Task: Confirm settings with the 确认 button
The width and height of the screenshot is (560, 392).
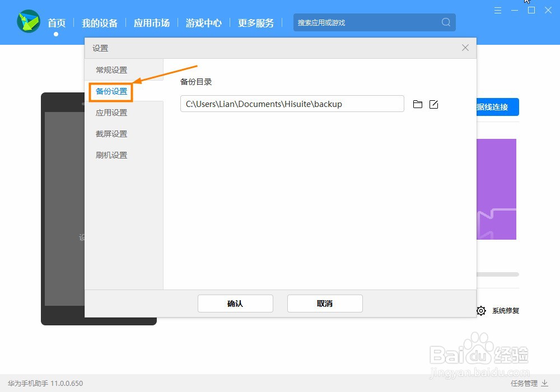Action: (x=235, y=304)
